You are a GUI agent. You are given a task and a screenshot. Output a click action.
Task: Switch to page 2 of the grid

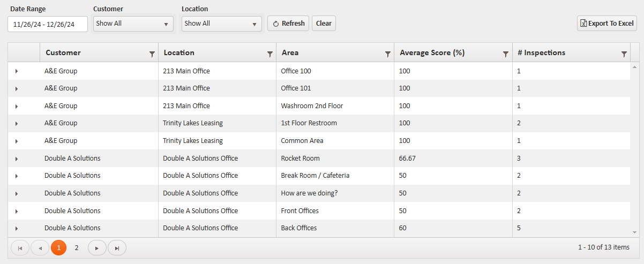pyautogui.click(x=77, y=248)
